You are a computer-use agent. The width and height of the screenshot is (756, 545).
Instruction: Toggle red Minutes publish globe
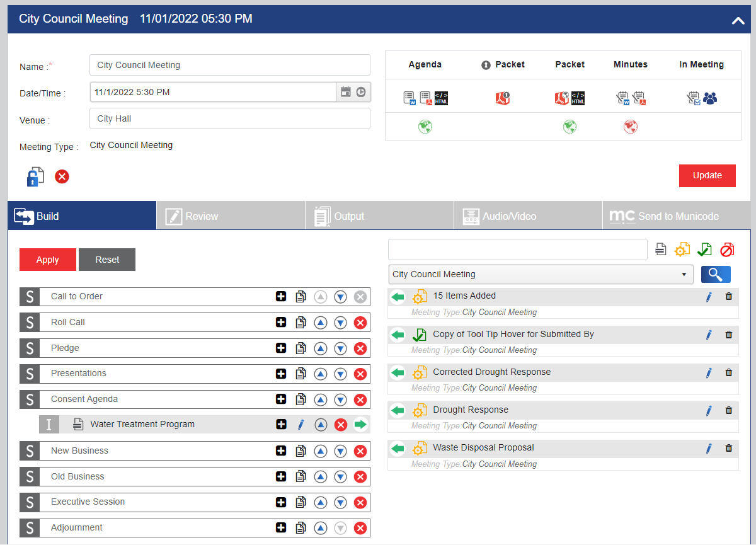pos(631,127)
